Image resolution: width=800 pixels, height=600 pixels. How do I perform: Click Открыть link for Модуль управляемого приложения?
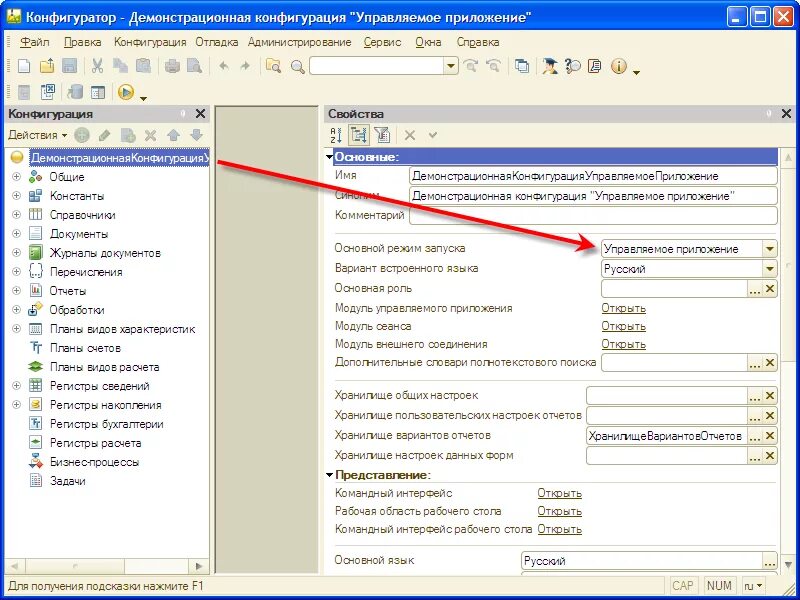coord(623,308)
